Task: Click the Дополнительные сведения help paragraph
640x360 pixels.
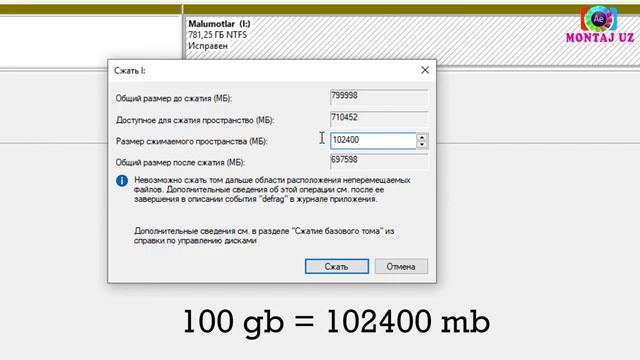Action: [264, 236]
